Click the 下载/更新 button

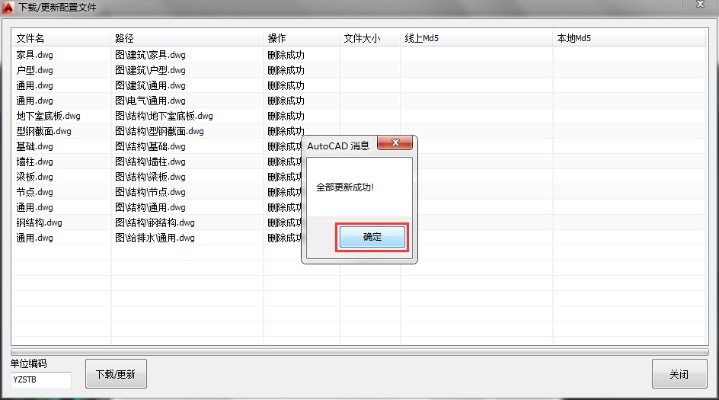(x=116, y=374)
